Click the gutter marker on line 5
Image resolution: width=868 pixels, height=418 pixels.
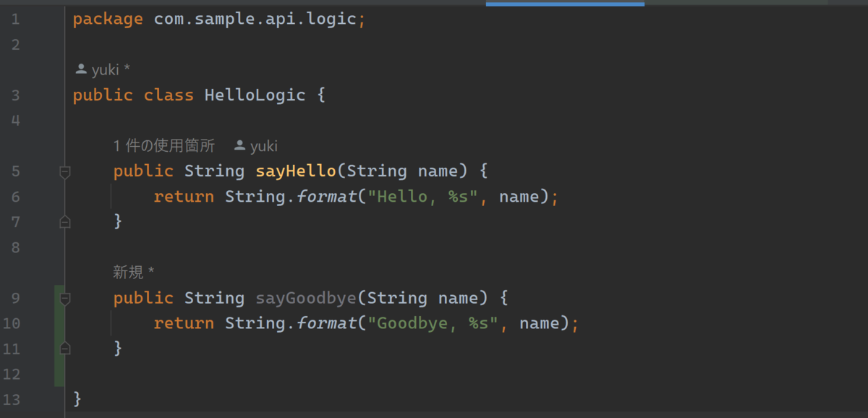coord(64,171)
